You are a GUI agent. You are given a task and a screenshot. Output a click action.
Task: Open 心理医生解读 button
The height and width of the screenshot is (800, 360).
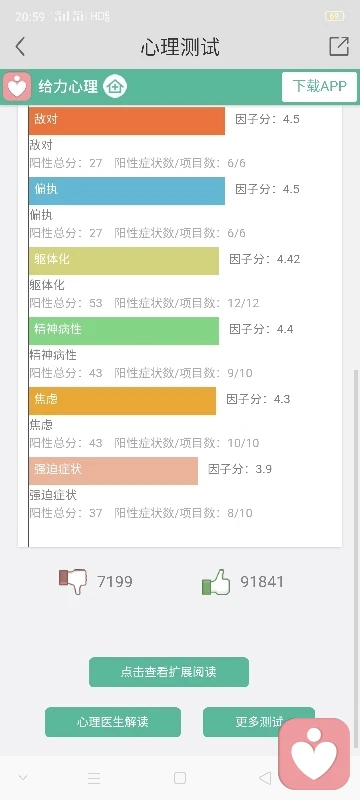click(x=113, y=722)
